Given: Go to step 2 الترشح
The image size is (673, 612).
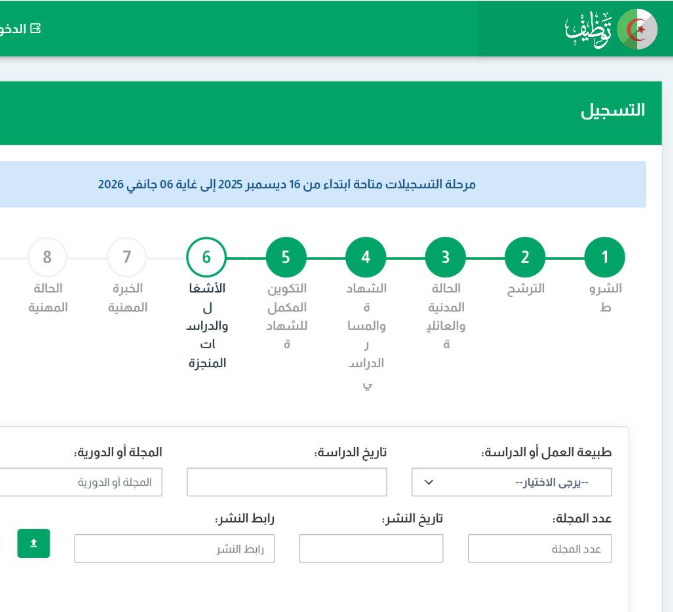Looking at the screenshot, I should (525, 257).
